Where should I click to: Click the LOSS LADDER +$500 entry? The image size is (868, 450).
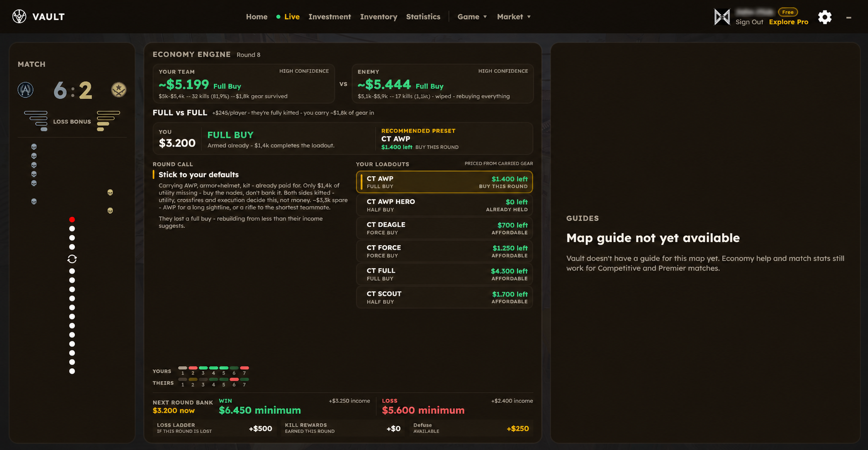pyautogui.click(x=215, y=428)
